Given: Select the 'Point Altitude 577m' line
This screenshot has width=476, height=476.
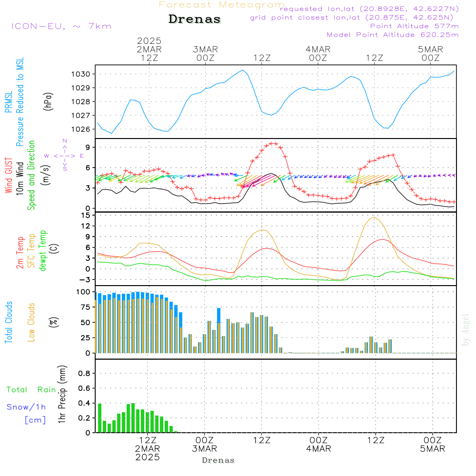Looking at the screenshot, I should [414, 26].
